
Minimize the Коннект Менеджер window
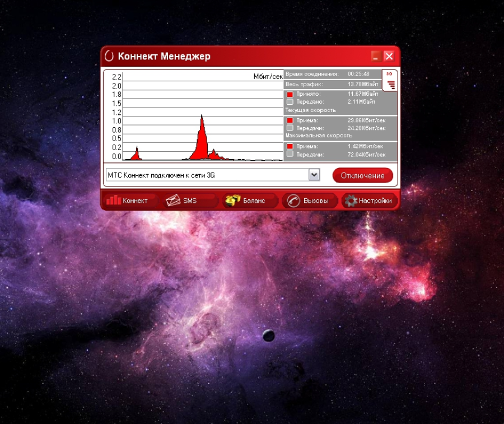(x=376, y=56)
